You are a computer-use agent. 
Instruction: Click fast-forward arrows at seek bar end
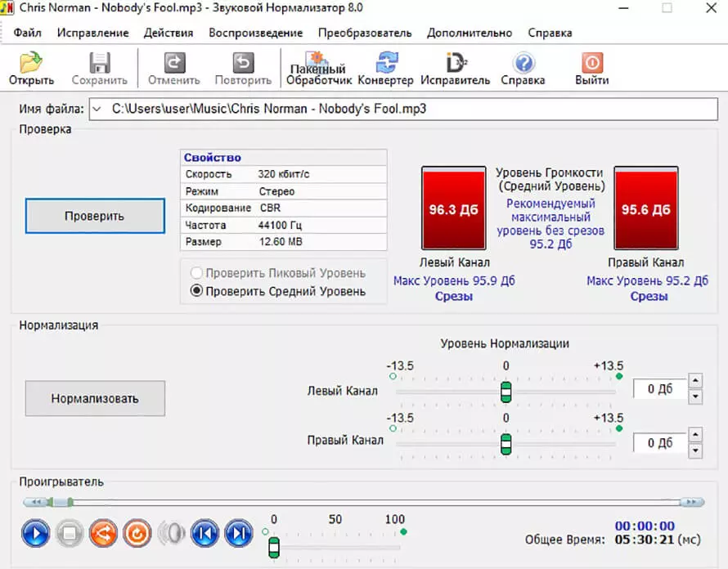(x=692, y=502)
